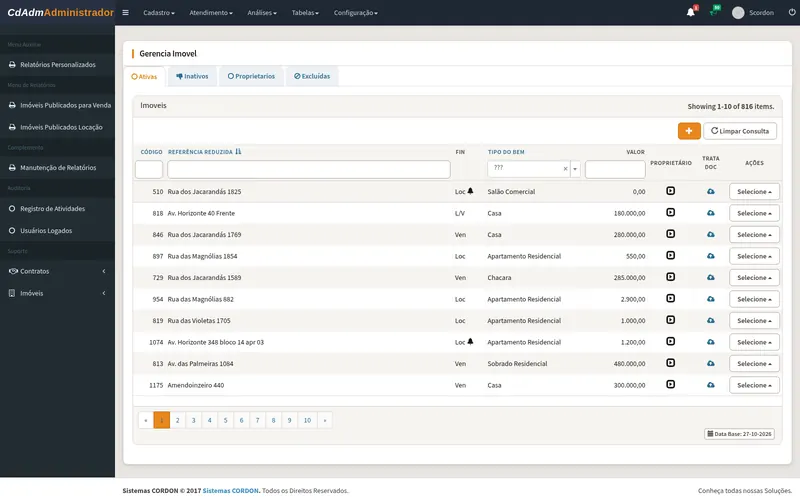The height and width of the screenshot is (500, 800).
Task: Click the Código filter input
Action: pos(149,169)
